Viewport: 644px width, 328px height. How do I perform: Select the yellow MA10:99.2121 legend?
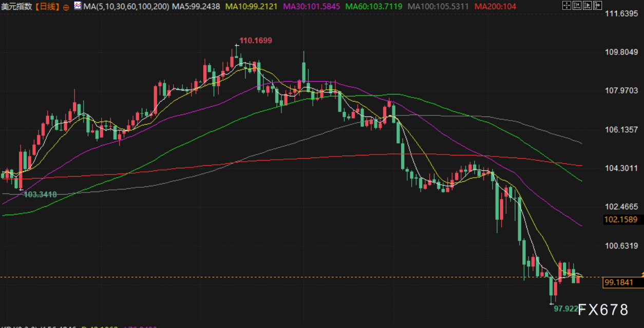pyautogui.click(x=252, y=7)
